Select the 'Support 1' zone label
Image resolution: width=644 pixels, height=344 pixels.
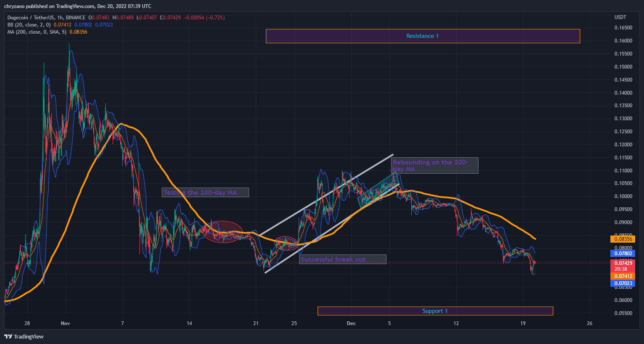435,311
